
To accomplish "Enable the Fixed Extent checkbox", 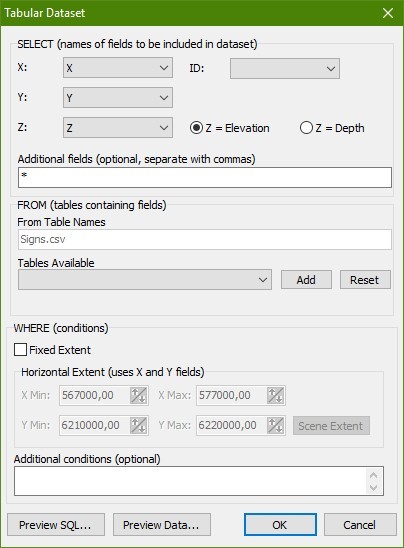I will (x=20, y=349).
